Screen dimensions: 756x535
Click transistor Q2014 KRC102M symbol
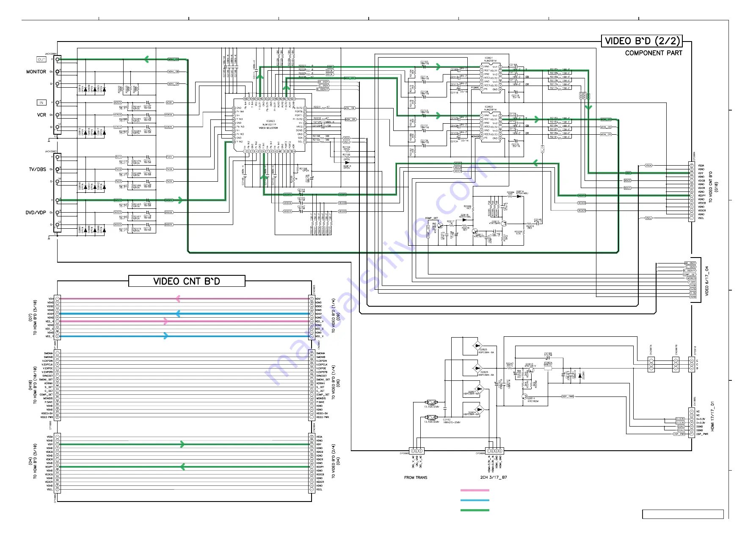point(524,397)
